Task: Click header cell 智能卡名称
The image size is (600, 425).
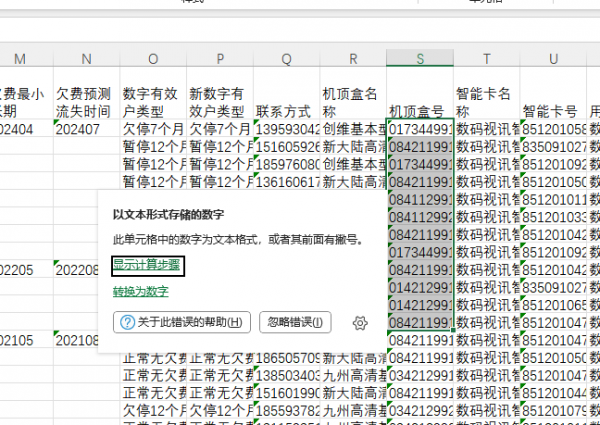Action: click(x=487, y=93)
